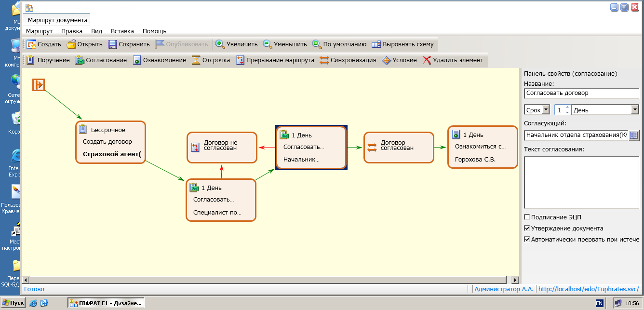
Task: Click the application icon in title bar
Action: pyautogui.click(x=29, y=7)
